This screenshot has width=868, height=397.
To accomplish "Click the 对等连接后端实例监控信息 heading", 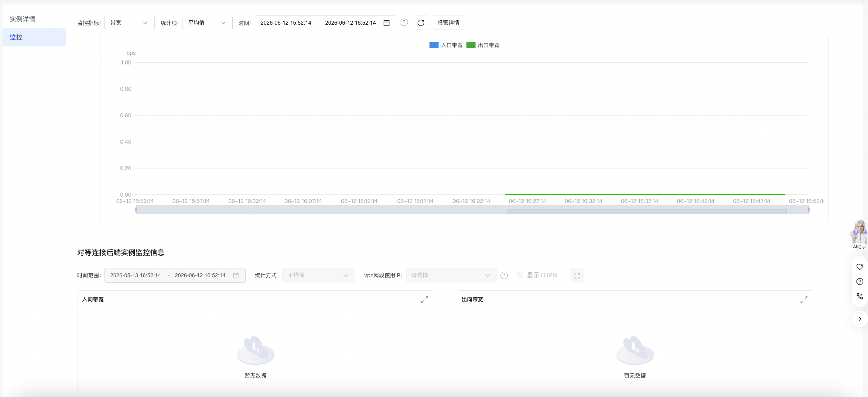I will click(121, 252).
